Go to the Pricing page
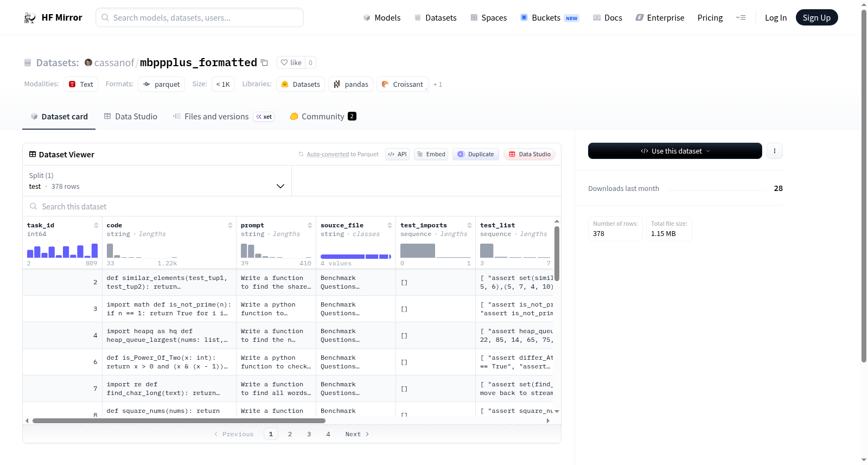 point(710,18)
